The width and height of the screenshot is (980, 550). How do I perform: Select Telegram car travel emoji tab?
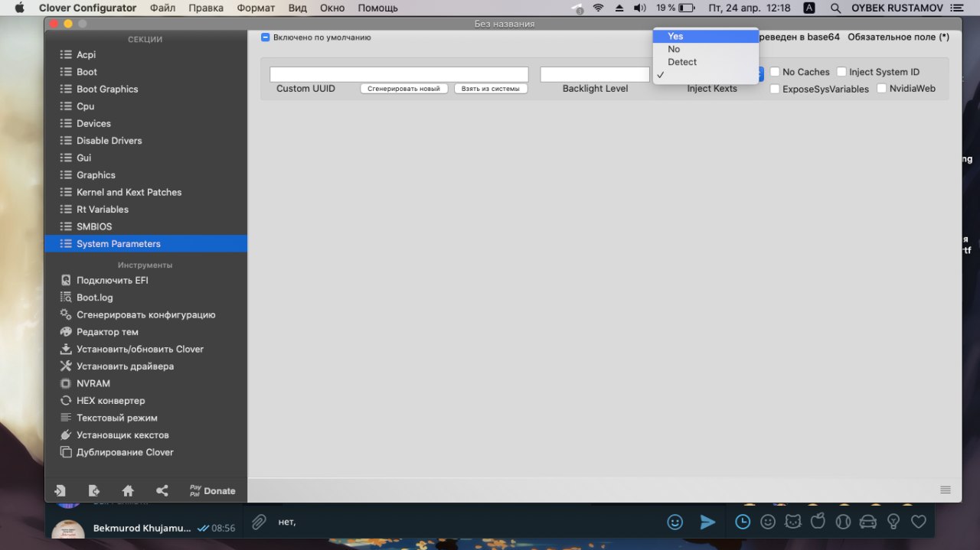pyautogui.click(x=868, y=522)
